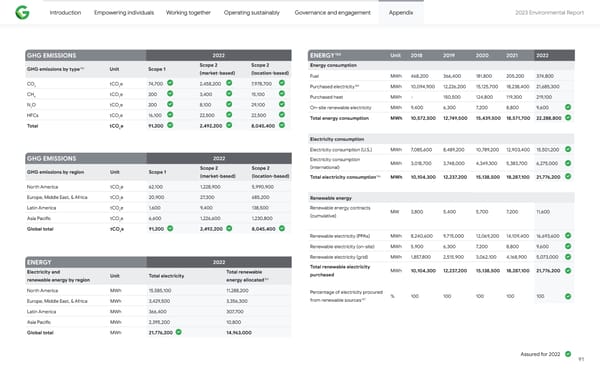The width and height of the screenshot is (600, 374).
Task: Click checkmark beside CO2 Scope 2 location-based value
Action: click(x=282, y=83)
